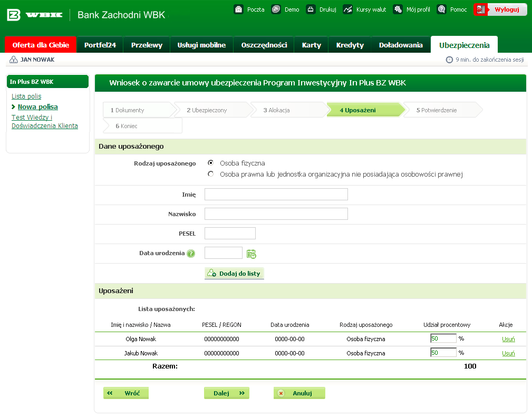Click the Demo icon in header
This screenshot has width=532, height=417.
pyautogui.click(x=276, y=9)
